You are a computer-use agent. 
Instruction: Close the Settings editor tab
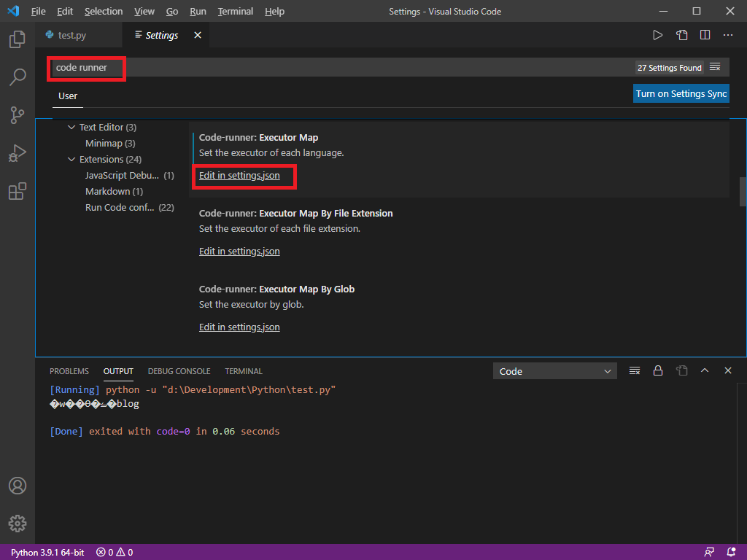(198, 35)
